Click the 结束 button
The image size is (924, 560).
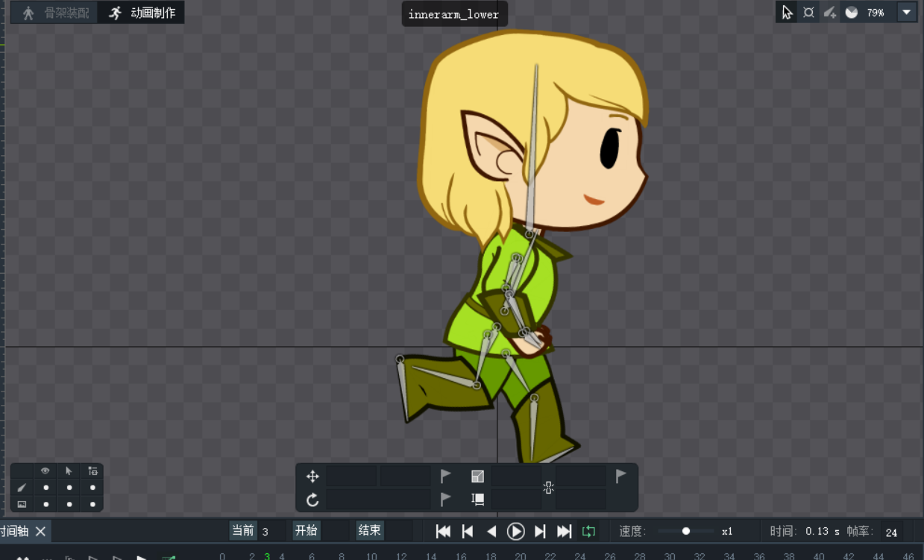coord(370,531)
